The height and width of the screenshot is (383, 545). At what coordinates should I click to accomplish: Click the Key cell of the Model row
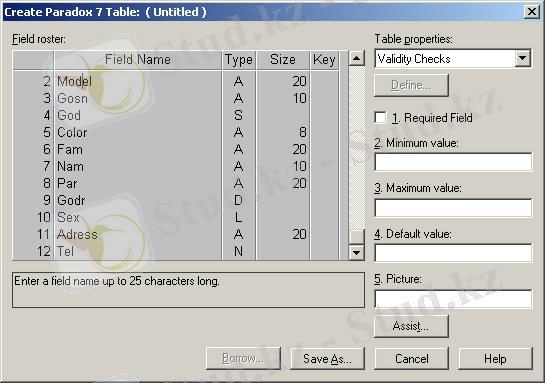(x=325, y=81)
